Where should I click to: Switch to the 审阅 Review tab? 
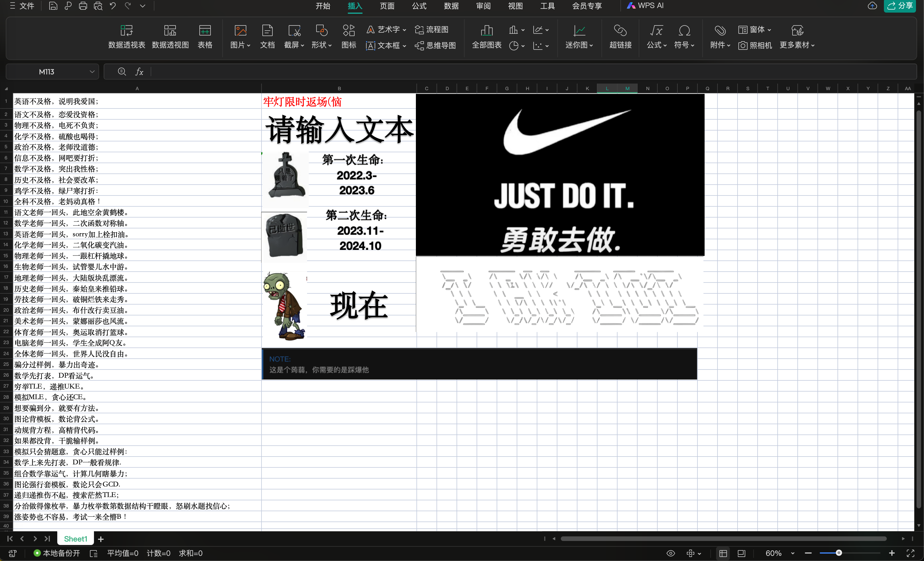(483, 6)
